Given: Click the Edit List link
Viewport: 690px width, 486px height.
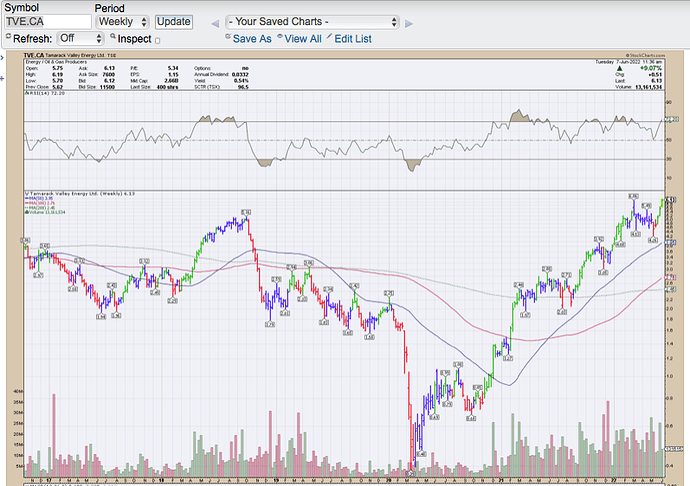Looking at the screenshot, I should click(353, 39).
